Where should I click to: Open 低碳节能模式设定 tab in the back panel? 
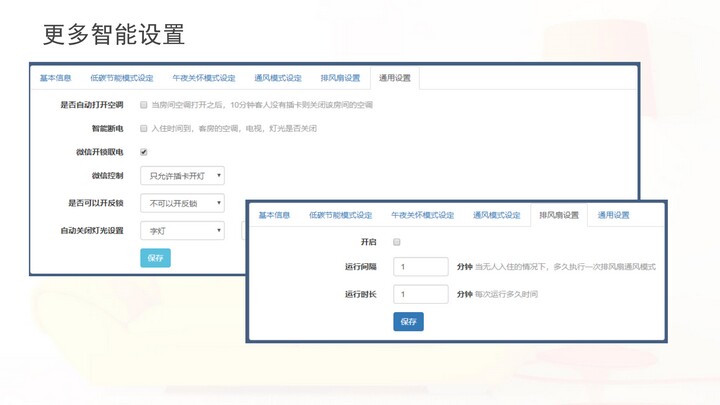coord(122,78)
